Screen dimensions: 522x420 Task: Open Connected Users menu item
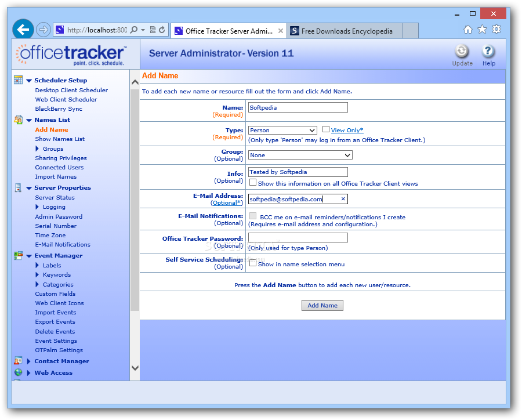(59, 167)
